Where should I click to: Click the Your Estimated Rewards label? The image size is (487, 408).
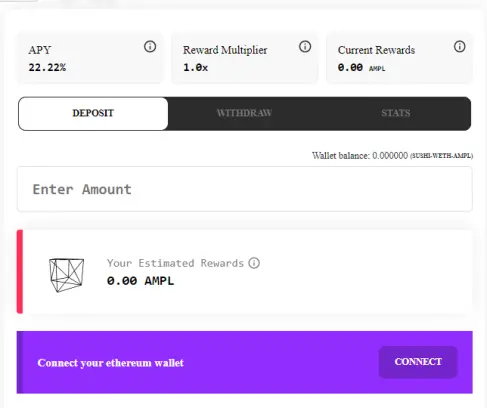pyautogui.click(x=175, y=263)
